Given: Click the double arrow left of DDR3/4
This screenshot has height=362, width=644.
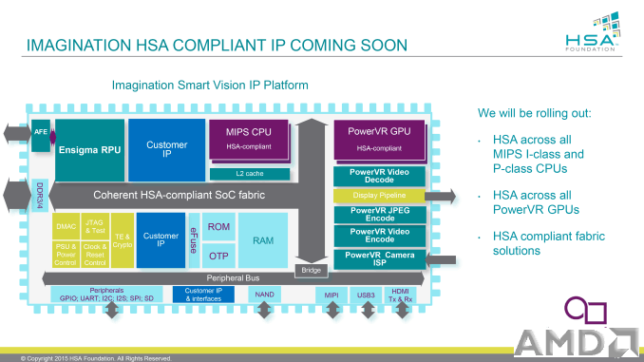Looking at the screenshot, I should pyautogui.click(x=17, y=195).
